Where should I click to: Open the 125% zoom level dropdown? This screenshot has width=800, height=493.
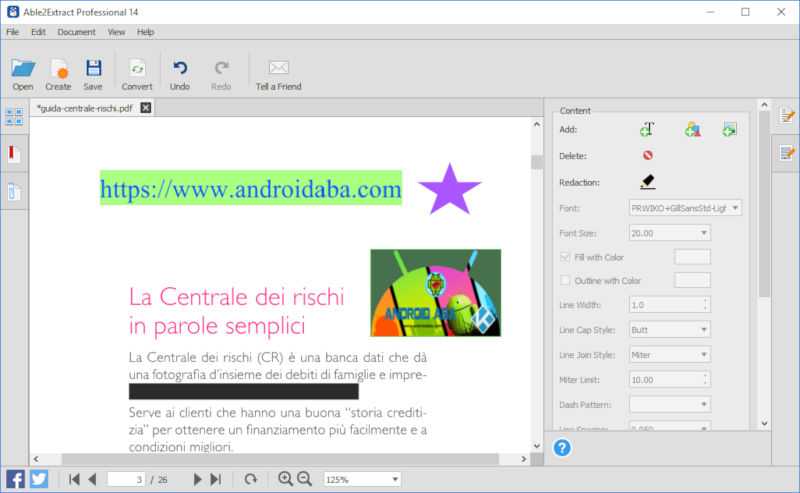362,479
